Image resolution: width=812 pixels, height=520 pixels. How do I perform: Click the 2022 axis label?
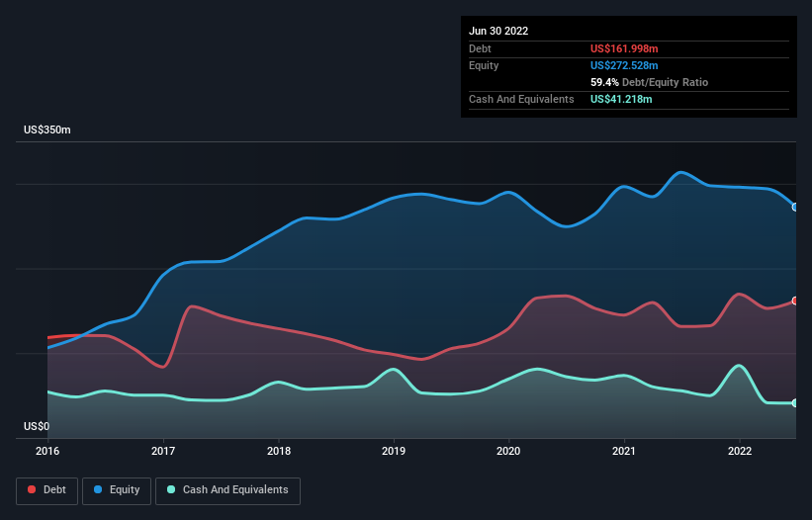pyautogui.click(x=740, y=451)
